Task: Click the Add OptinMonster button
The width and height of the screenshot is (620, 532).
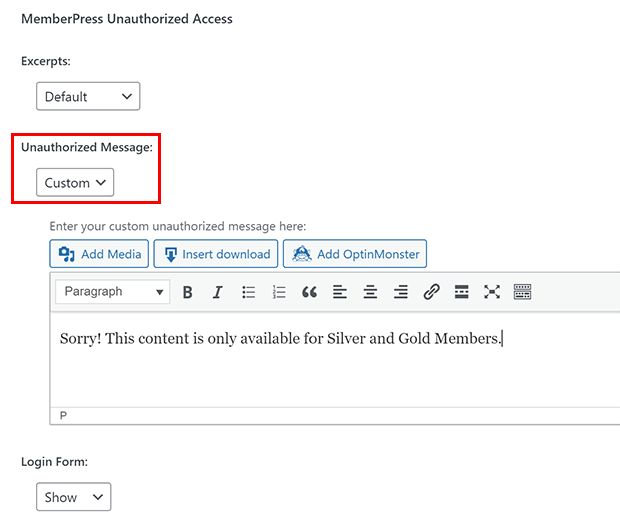Action: [355, 254]
